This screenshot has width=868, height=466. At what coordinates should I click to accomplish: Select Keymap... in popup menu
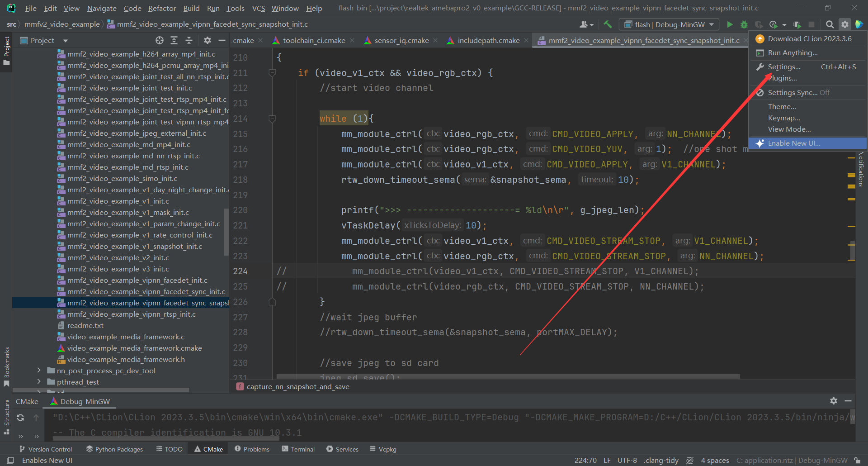click(807, 118)
